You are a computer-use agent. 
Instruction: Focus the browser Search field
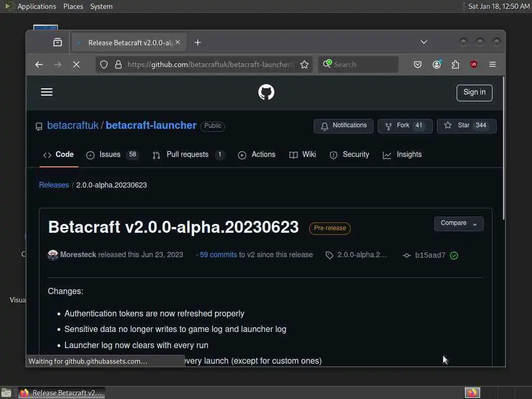pyautogui.click(x=358, y=64)
